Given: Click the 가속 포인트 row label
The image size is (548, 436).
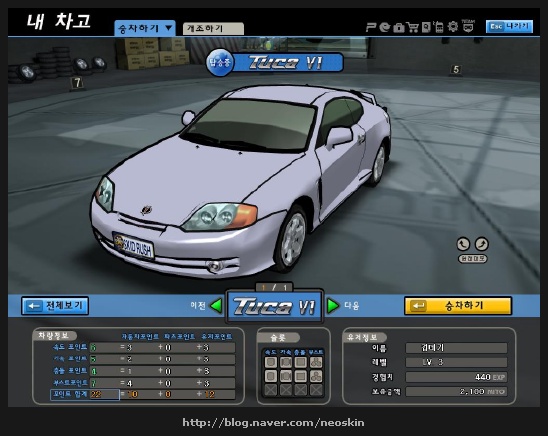Looking at the screenshot, I should [70, 359].
